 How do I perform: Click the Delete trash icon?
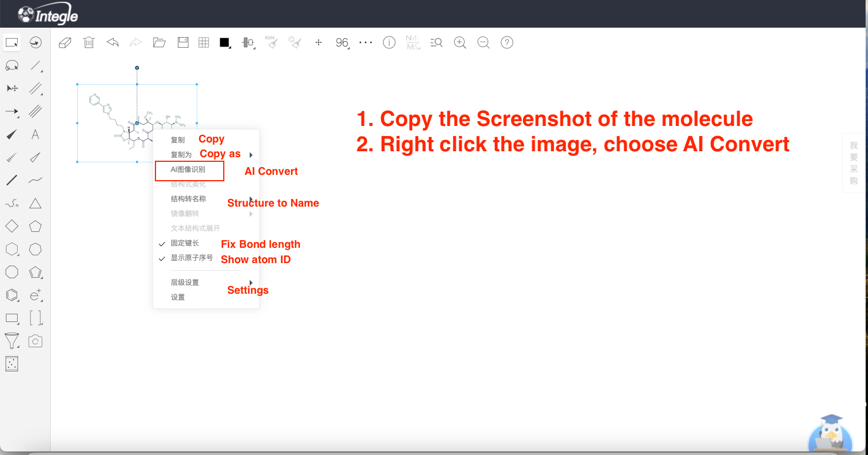(x=88, y=42)
